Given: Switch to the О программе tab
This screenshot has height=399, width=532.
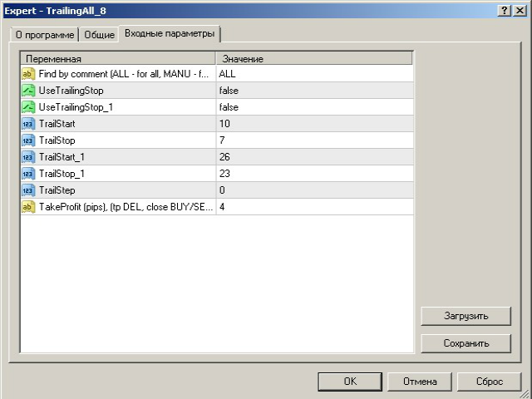Looking at the screenshot, I should 45,35.
